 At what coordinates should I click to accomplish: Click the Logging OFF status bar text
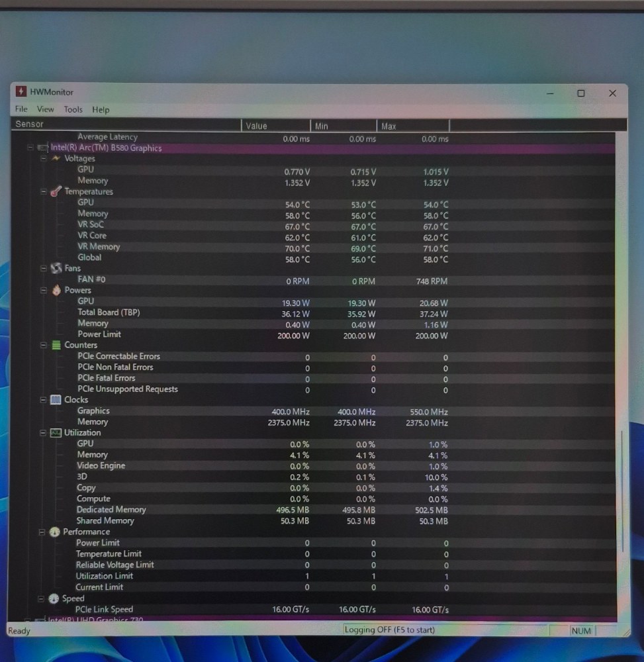pyautogui.click(x=390, y=630)
